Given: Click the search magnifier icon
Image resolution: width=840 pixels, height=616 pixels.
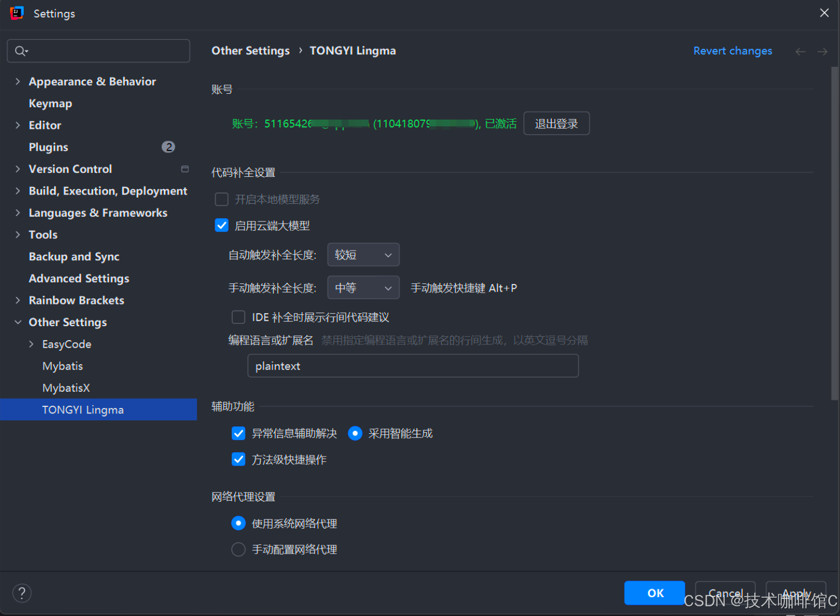Looking at the screenshot, I should tap(20, 51).
